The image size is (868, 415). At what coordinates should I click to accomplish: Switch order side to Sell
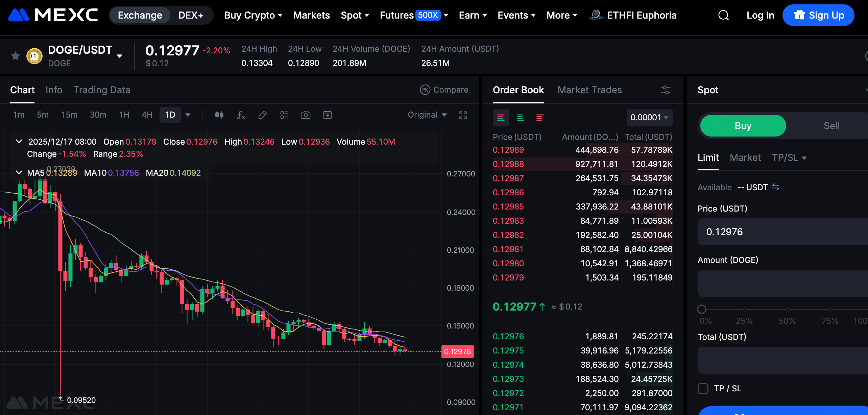coord(831,126)
